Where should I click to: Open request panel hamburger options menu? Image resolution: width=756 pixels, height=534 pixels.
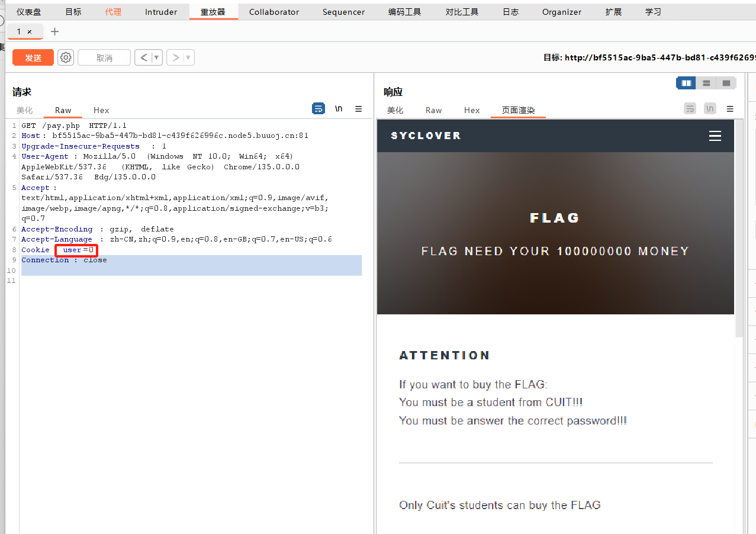click(358, 109)
